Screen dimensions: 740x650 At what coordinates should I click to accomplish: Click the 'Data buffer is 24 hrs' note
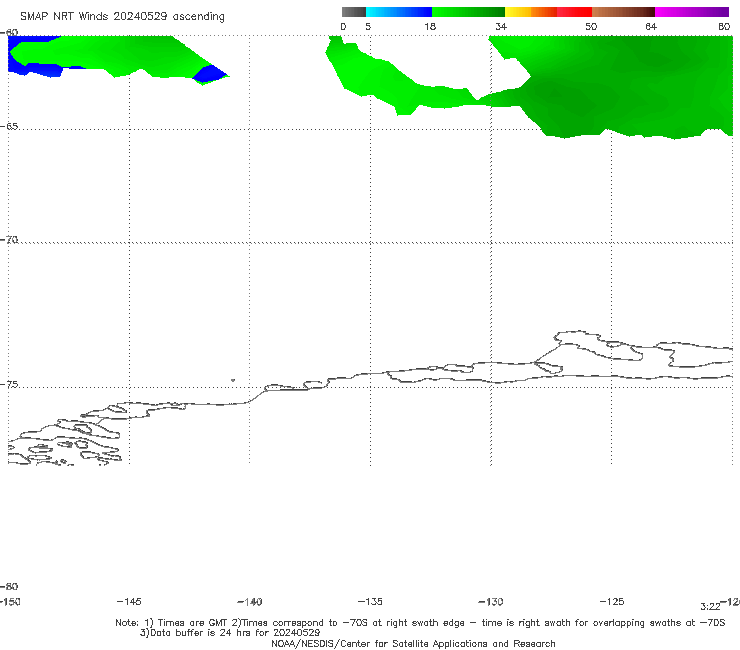click(230, 633)
